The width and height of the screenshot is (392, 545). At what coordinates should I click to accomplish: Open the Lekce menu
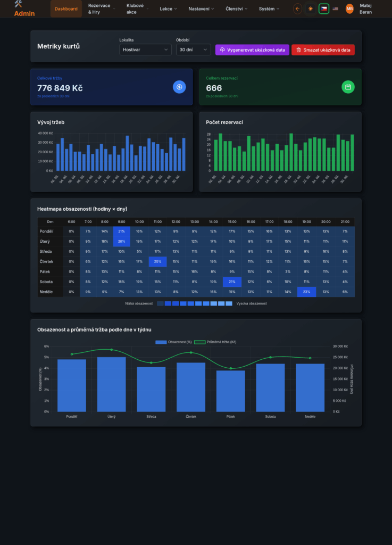168,9
